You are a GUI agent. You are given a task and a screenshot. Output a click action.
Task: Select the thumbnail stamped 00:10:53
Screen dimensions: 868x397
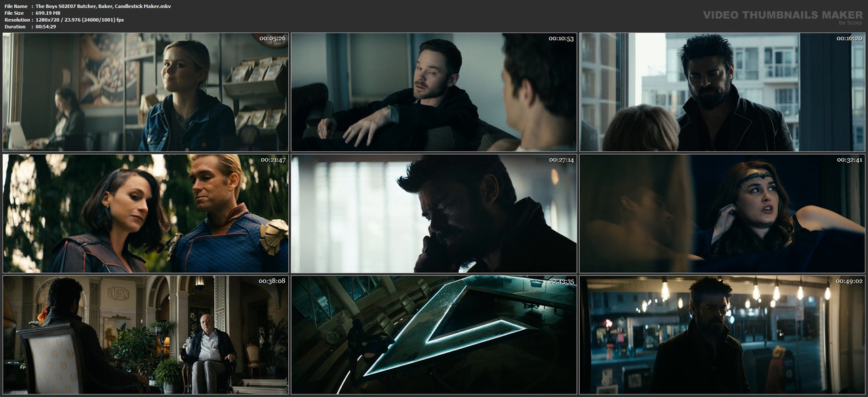tap(434, 92)
